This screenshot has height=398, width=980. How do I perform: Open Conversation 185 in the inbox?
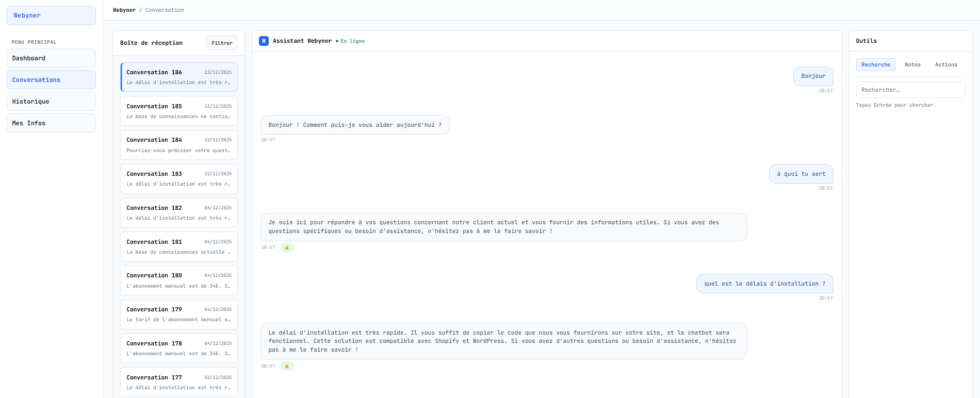pos(178,111)
